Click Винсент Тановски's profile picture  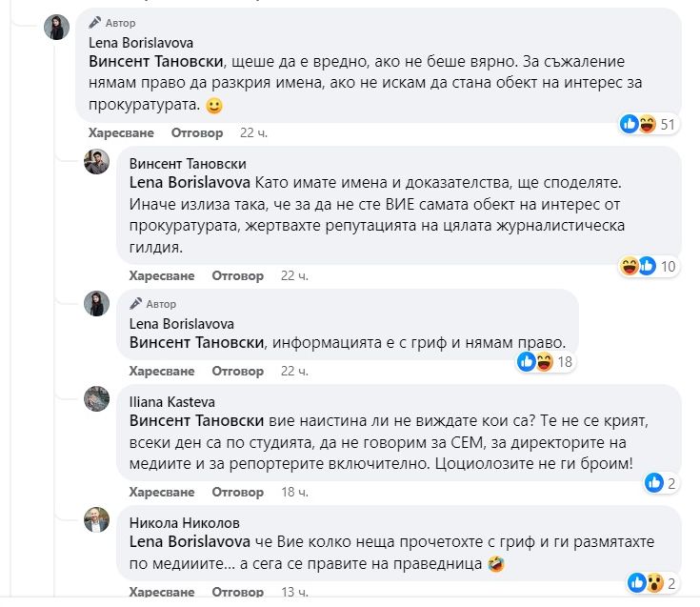(x=97, y=161)
